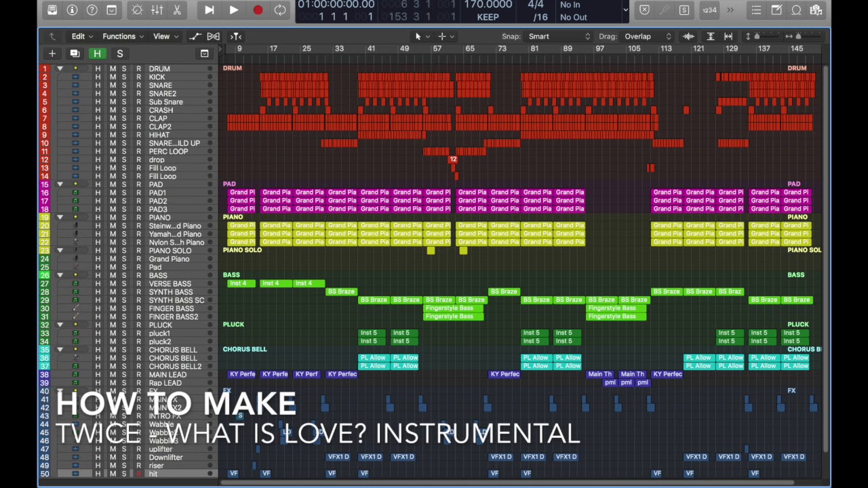Toggle waveform zoom button
The height and width of the screenshot is (488, 868).
click(x=689, y=37)
